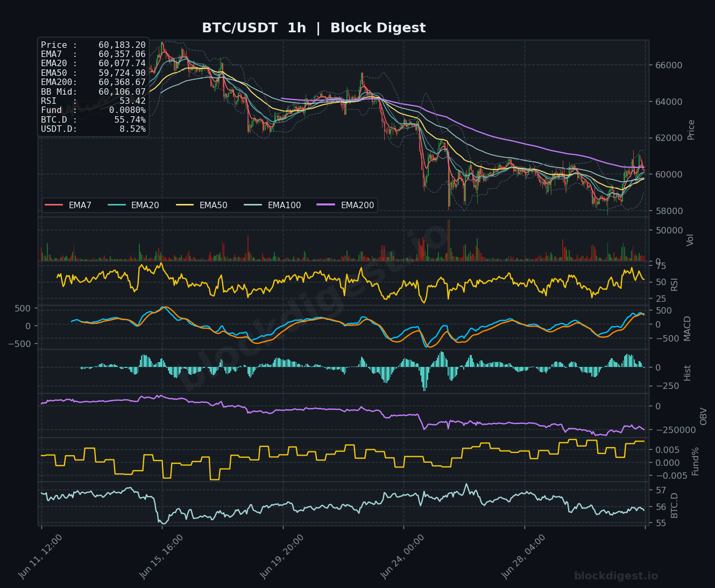Click the RSI value 53.42
Screen dimensions: 715x588
click(x=132, y=101)
